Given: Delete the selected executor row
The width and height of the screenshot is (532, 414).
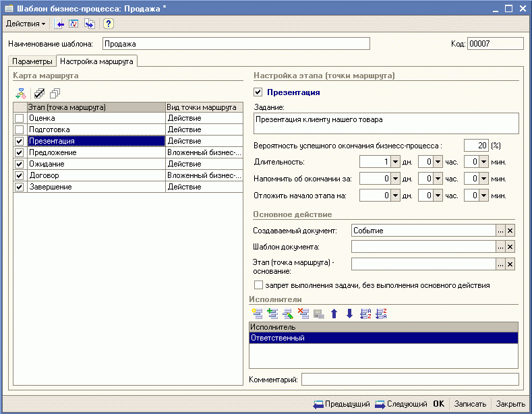Looking at the screenshot, I should point(303,314).
